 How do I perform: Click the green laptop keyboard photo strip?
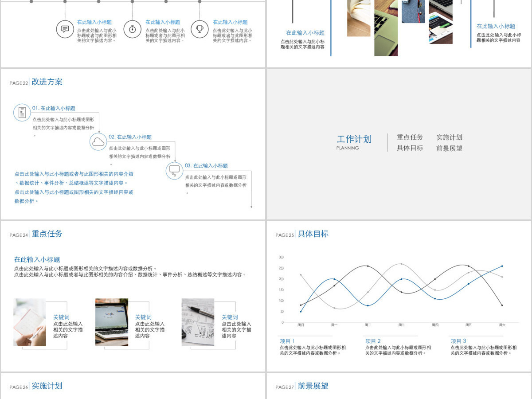point(386,28)
